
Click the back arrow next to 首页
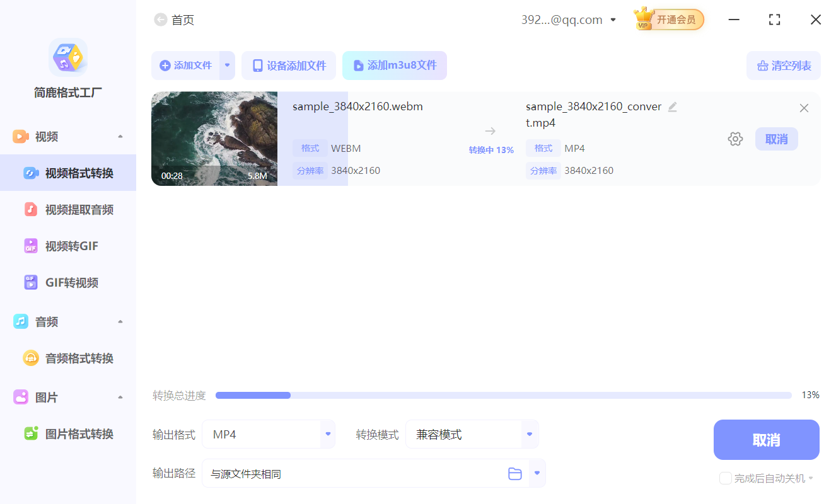pyautogui.click(x=160, y=20)
